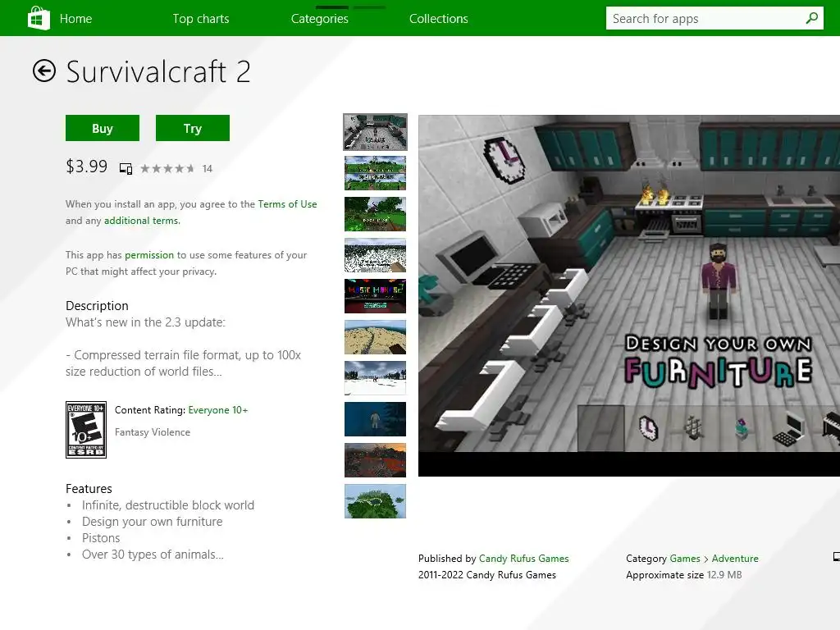Click "Infinite, destructible block world" feature
This screenshot has width=840, height=630.
tap(168, 505)
